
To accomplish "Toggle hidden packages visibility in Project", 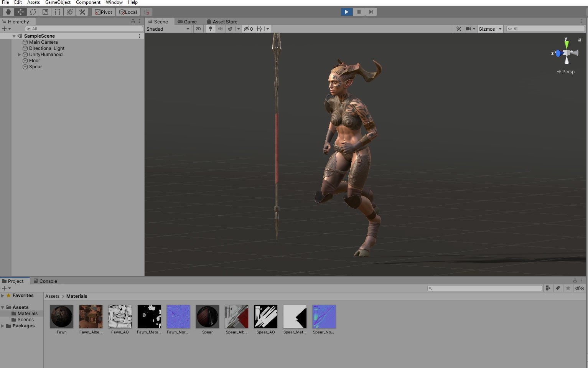I will click(x=579, y=288).
